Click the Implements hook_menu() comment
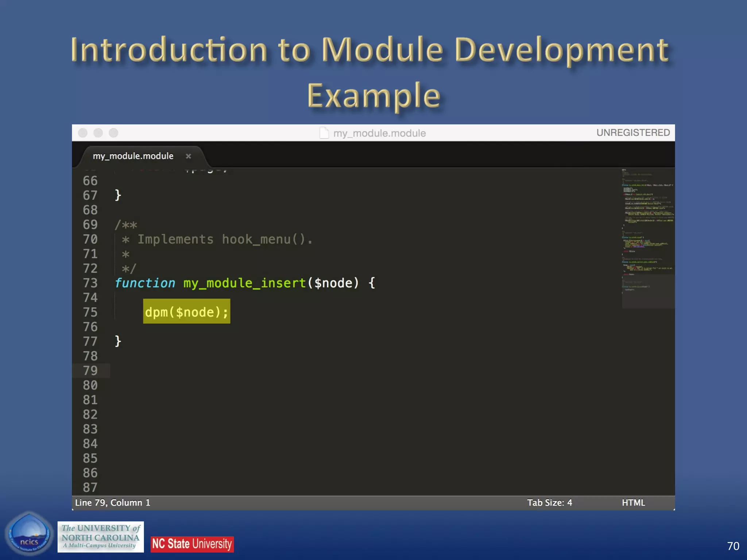 coord(224,240)
